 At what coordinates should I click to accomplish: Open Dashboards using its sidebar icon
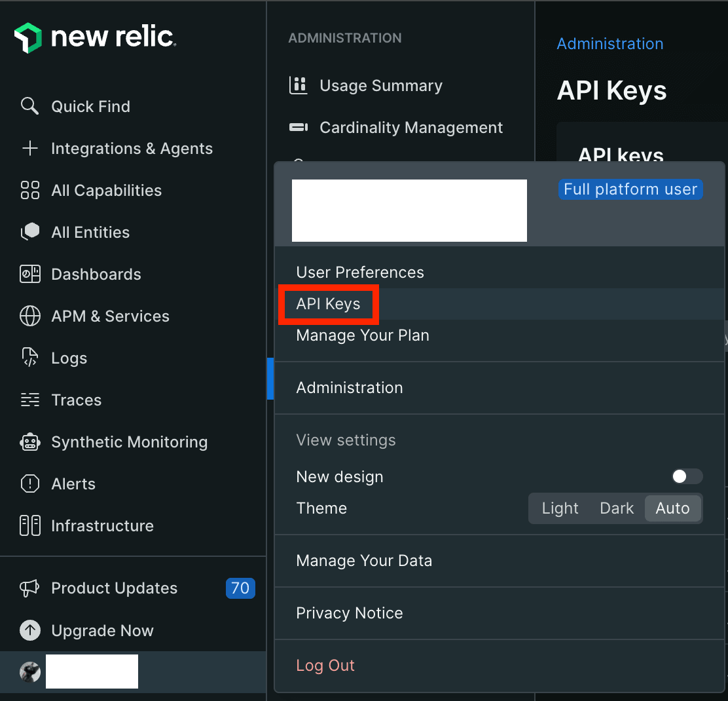(30, 274)
